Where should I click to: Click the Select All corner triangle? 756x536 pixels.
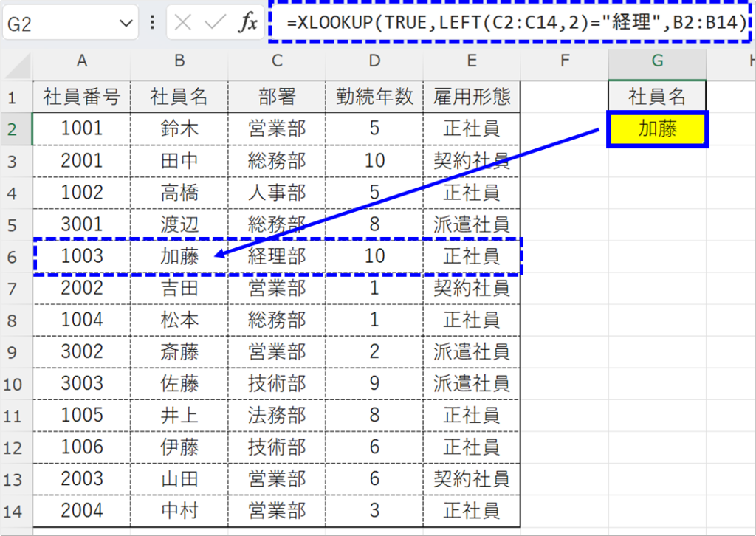16,62
